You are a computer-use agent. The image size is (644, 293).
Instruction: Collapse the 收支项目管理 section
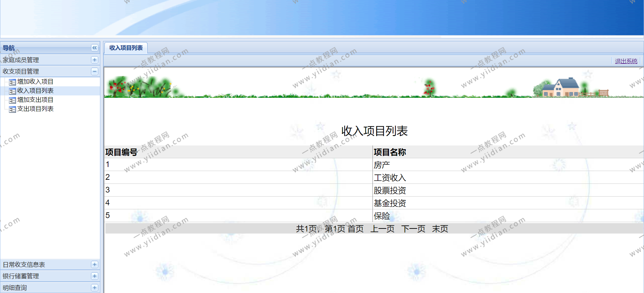pyautogui.click(x=95, y=71)
